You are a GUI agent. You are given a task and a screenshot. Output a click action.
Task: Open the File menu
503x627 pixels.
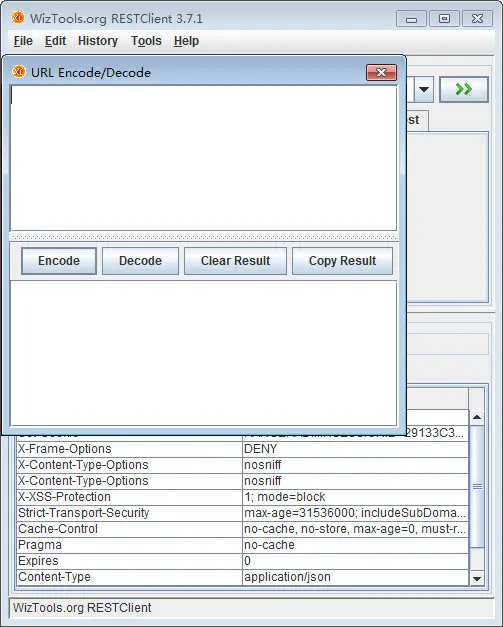coord(23,41)
